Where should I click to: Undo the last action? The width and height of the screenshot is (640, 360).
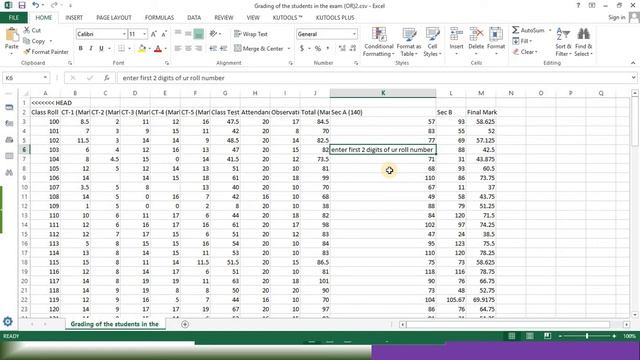coord(36,5)
